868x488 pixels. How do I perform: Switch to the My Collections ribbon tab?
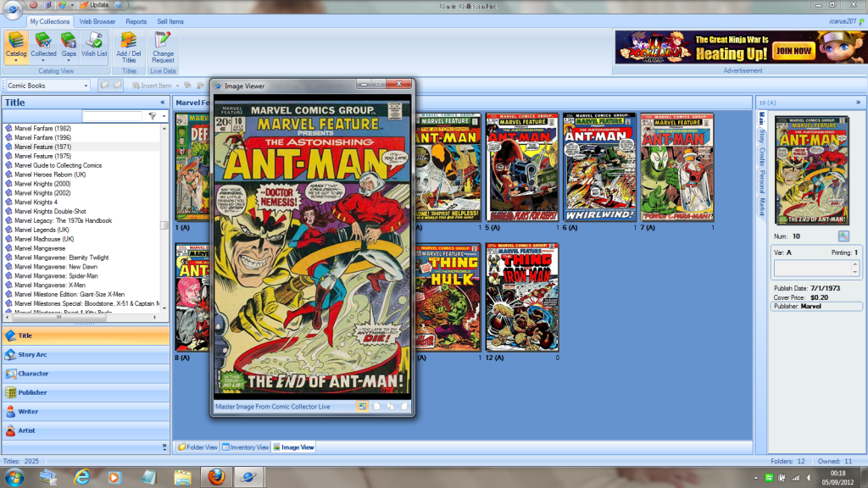click(x=50, y=21)
